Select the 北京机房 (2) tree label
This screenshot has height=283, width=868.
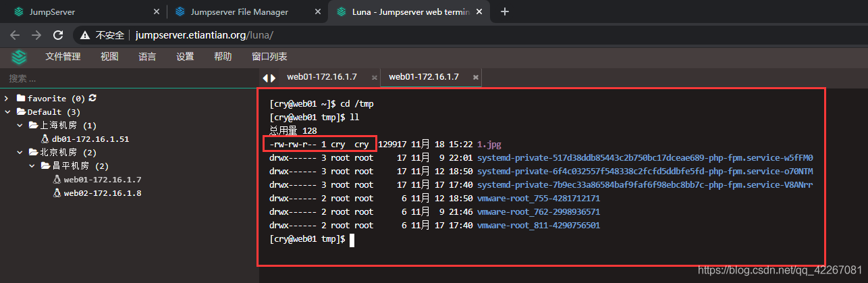pos(68,153)
